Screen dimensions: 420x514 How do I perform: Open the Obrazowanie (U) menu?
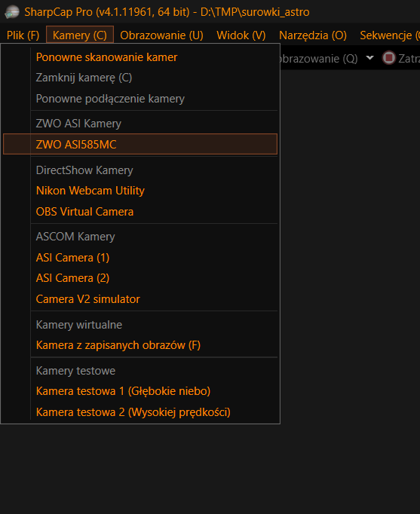click(161, 35)
